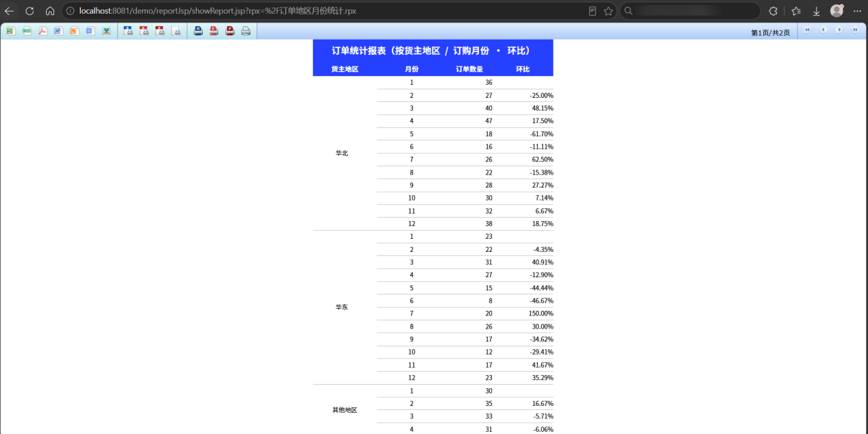Screen dimensions: 868x434
Task: Open browser downloads panel
Action: pyautogui.click(x=816, y=11)
